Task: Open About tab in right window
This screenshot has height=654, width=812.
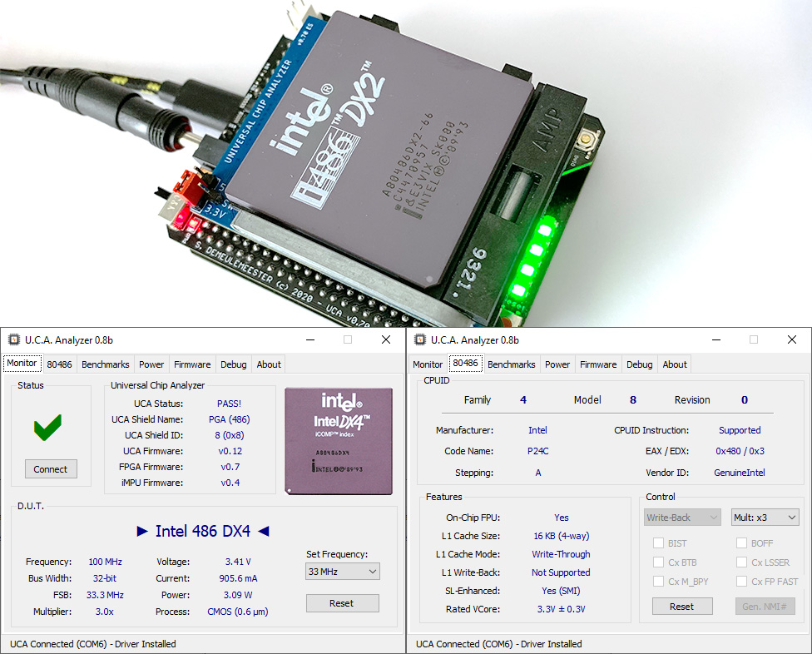Action: coord(675,364)
